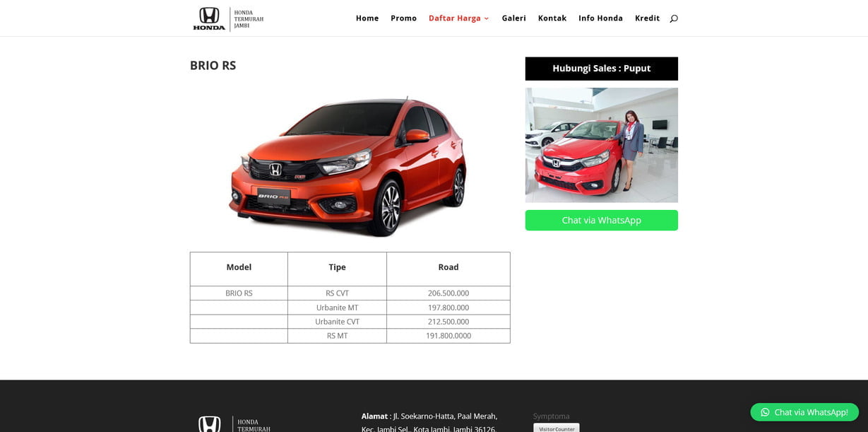The width and height of the screenshot is (868, 432).
Task: Select the Urbanite MT table cell
Action: pos(337,308)
